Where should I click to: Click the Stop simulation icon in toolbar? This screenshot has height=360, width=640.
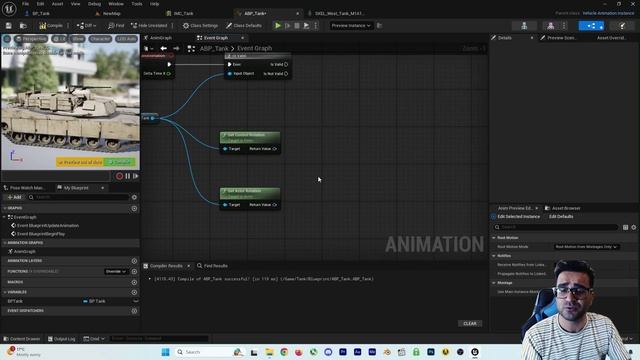(x=297, y=26)
